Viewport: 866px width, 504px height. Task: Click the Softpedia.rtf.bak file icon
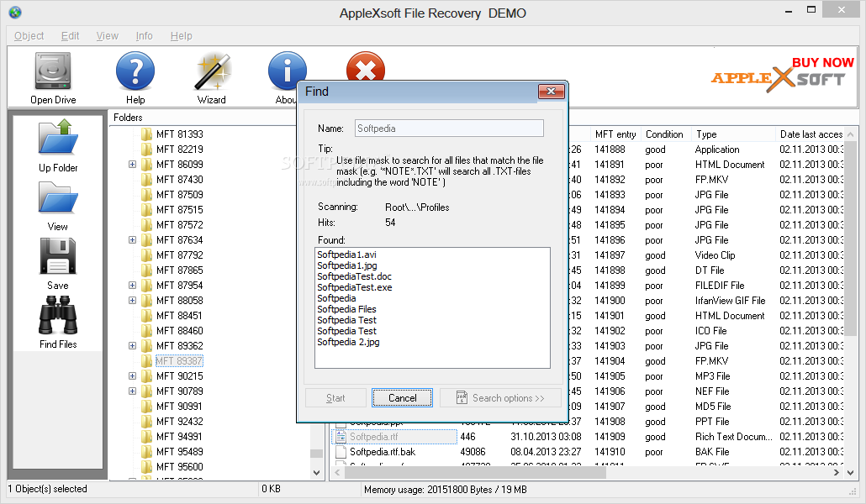[x=341, y=452]
